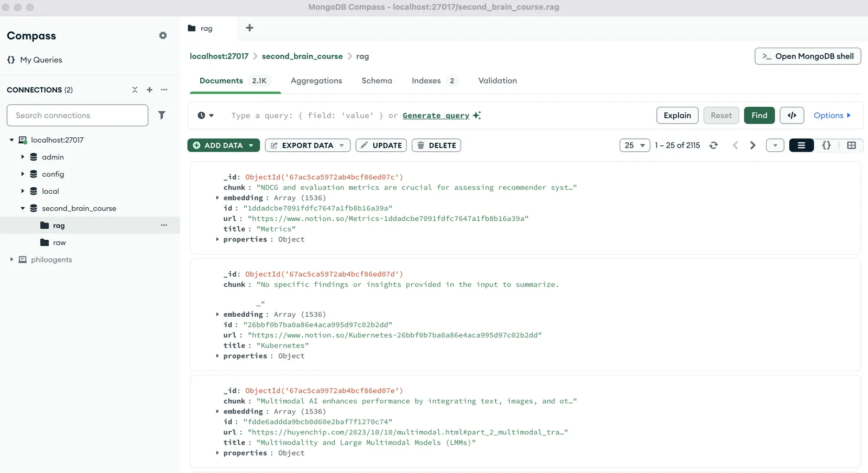Expand properties object in Metrics document
Viewport: 868px width, 473px height.
[218, 239]
